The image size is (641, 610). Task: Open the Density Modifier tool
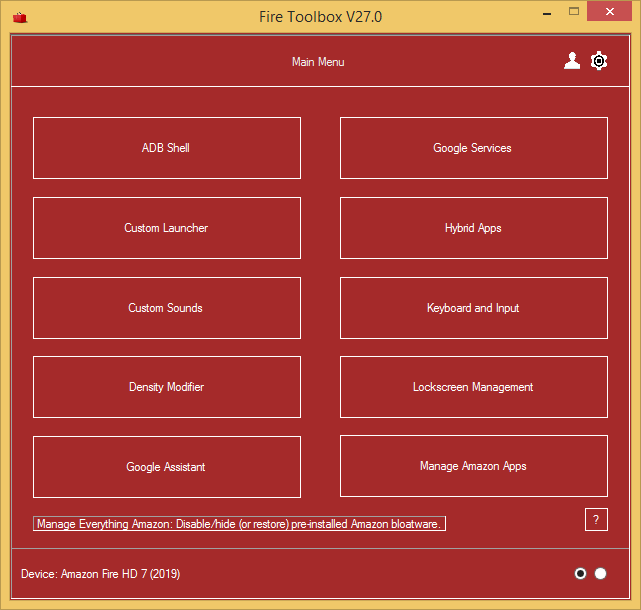point(167,387)
